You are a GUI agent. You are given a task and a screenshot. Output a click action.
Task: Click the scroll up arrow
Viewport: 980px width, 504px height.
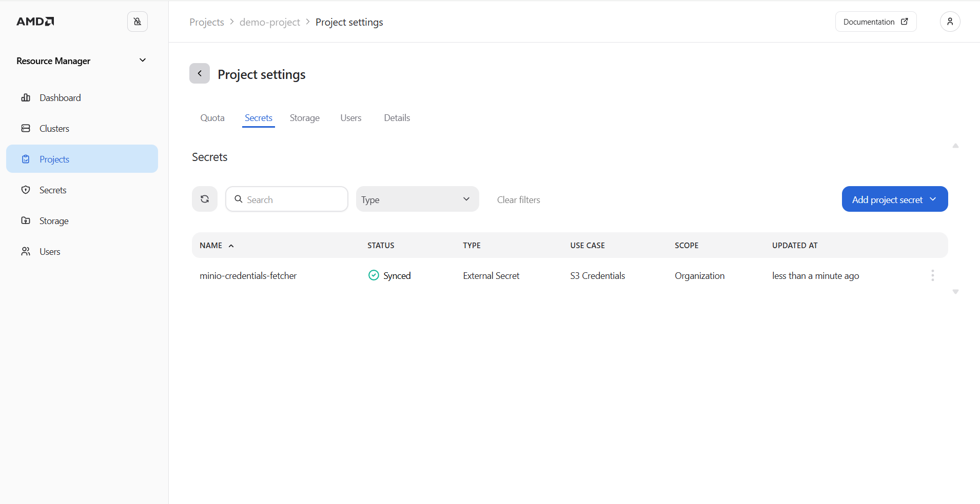[x=955, y=146]
